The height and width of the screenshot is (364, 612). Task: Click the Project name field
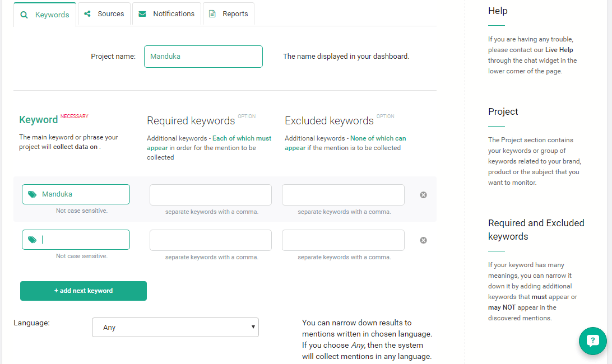pos(203,57)
